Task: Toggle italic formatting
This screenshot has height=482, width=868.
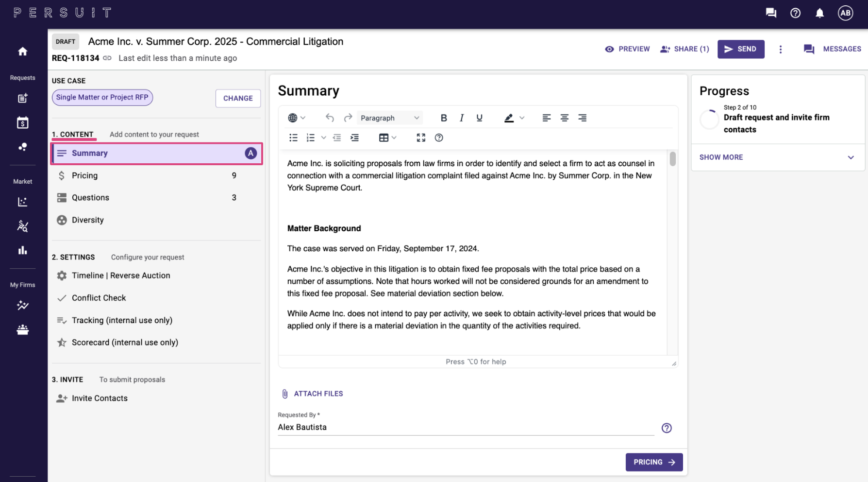Action: [461, 118]
